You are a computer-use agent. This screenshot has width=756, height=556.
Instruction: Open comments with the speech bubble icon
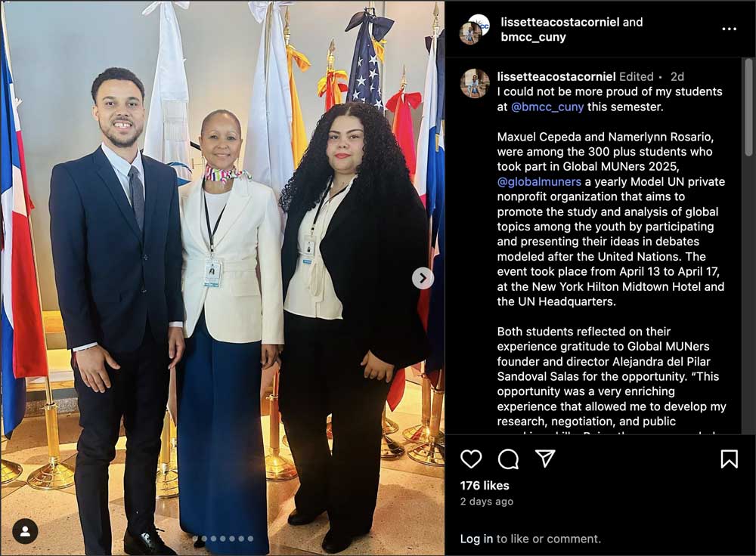[x=508, y=459]
